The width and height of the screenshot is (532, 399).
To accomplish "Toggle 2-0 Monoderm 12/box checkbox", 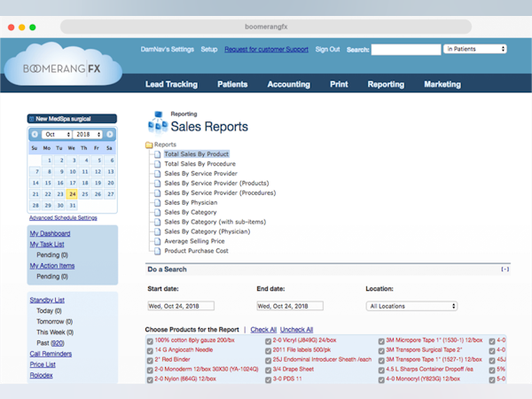I will pos(150,370).
